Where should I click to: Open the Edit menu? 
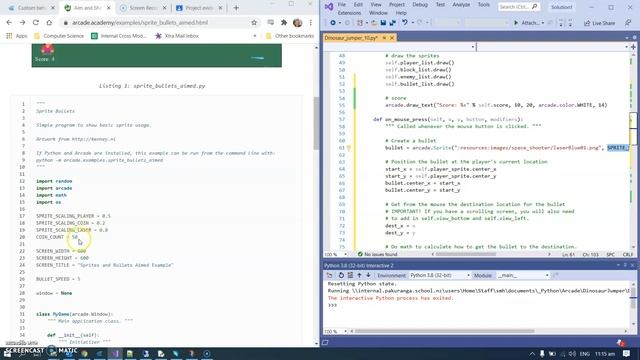click(x=358, y=5)
